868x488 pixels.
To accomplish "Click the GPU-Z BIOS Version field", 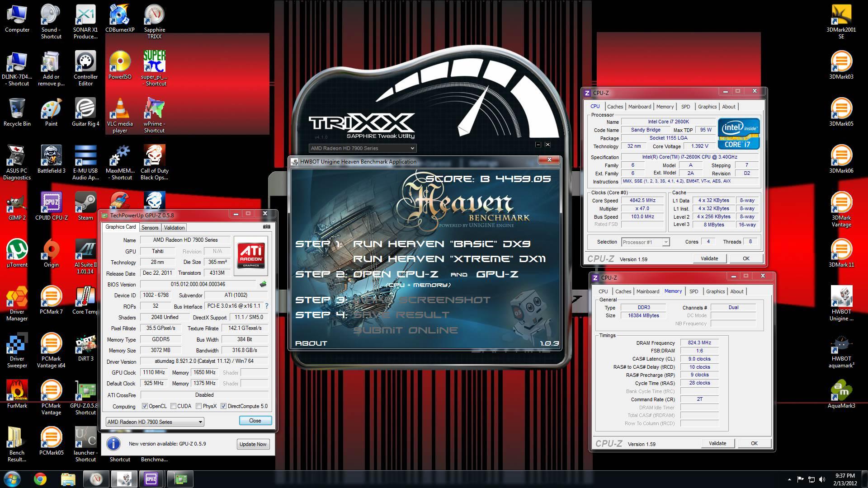I will point(198,284).
